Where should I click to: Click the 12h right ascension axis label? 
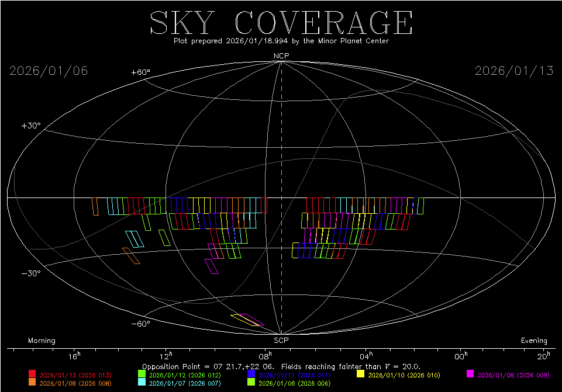[167, 356]
